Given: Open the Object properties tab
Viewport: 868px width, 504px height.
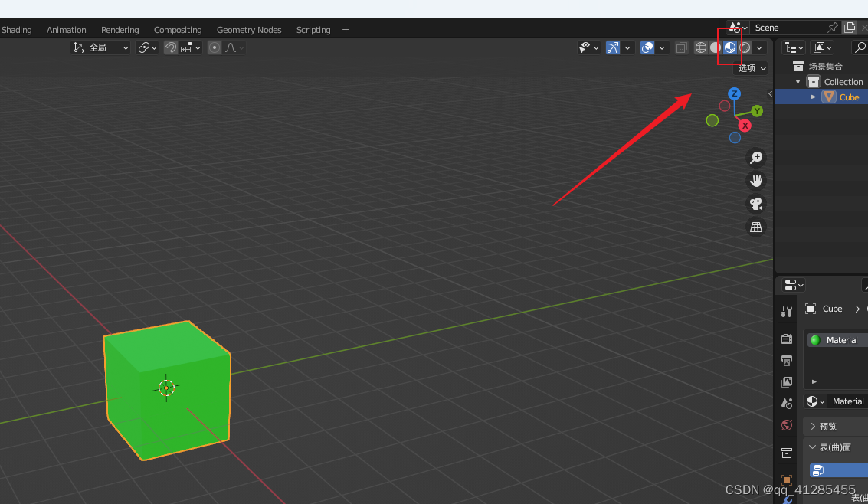Looking at the screenshot, I should click(x=787, y=479).
